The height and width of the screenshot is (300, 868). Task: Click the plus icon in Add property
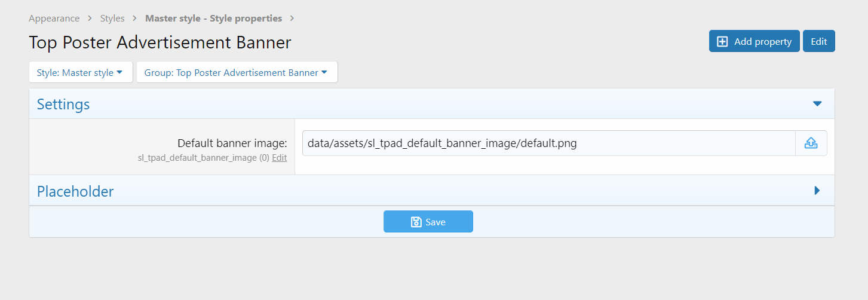[722, 41]
